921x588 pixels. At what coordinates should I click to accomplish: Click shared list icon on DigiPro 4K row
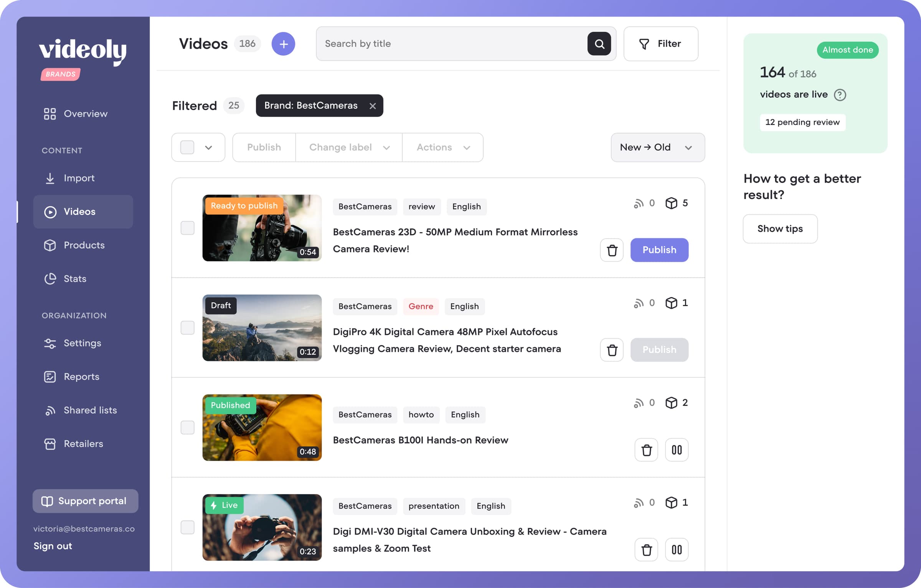coord(639,303)
